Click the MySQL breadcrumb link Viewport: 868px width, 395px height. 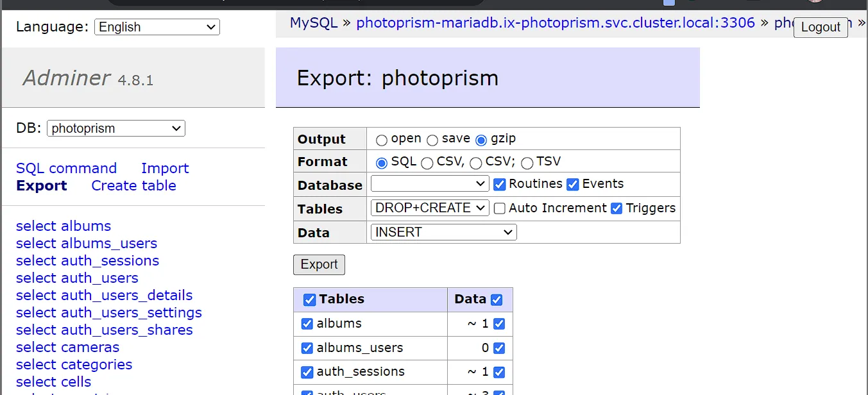(x=313, y=23)
